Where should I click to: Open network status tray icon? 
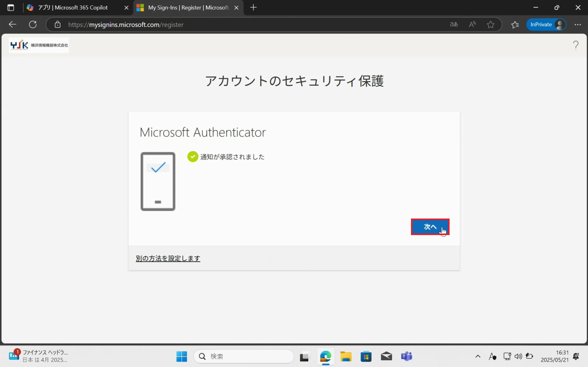(507, 356)
